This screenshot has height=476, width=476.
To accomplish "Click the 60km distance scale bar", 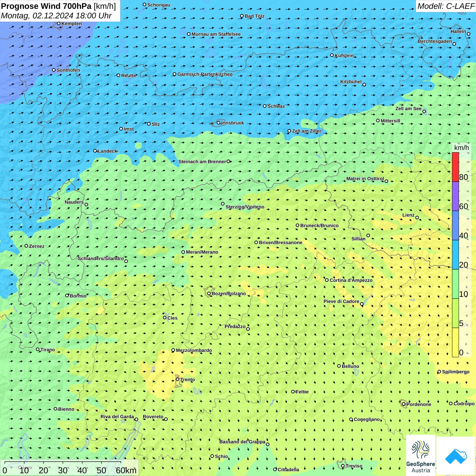I will (x=63, y=462).
